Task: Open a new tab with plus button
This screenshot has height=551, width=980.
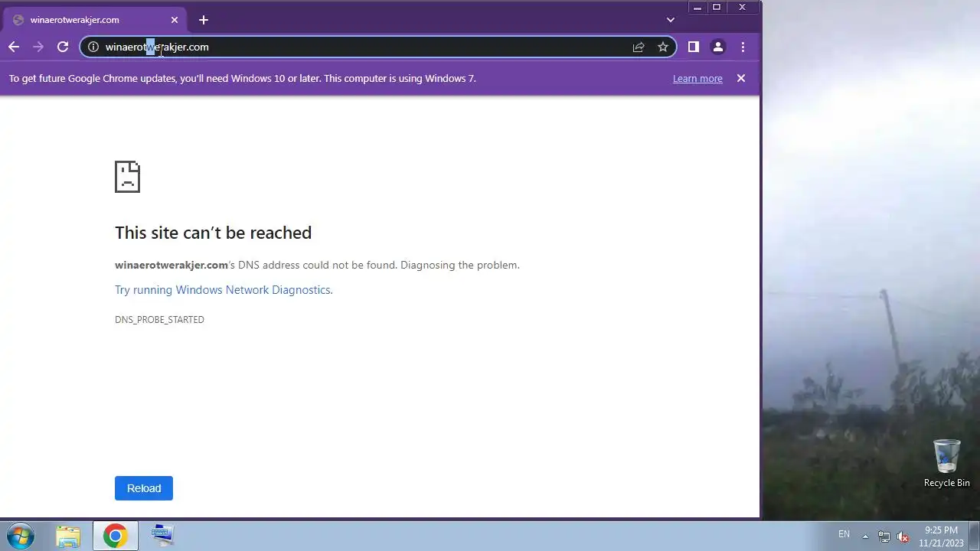Action: point(203,20)
